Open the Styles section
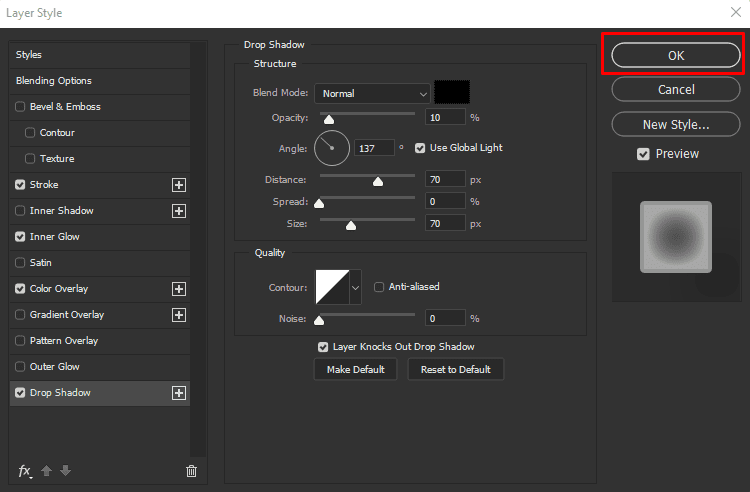 (100, 55)
